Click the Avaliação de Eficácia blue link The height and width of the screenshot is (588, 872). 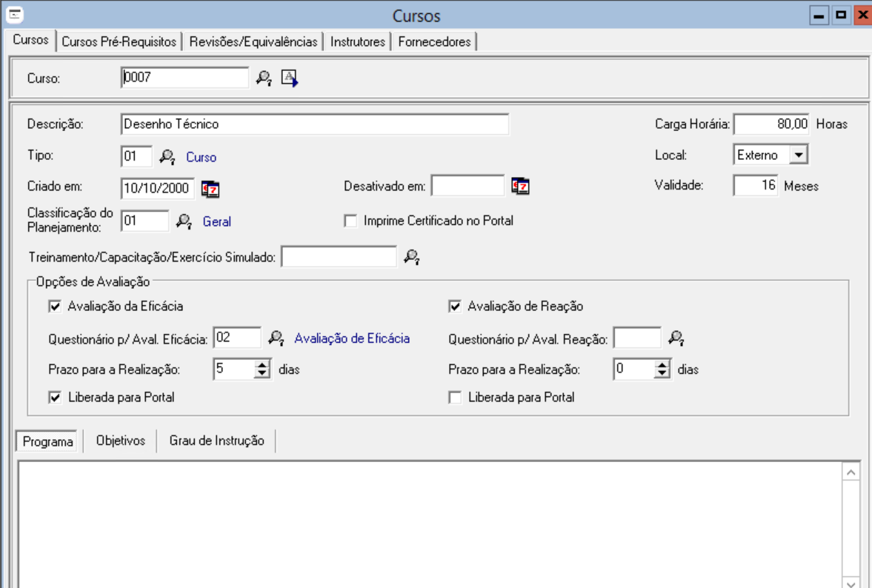352,338
